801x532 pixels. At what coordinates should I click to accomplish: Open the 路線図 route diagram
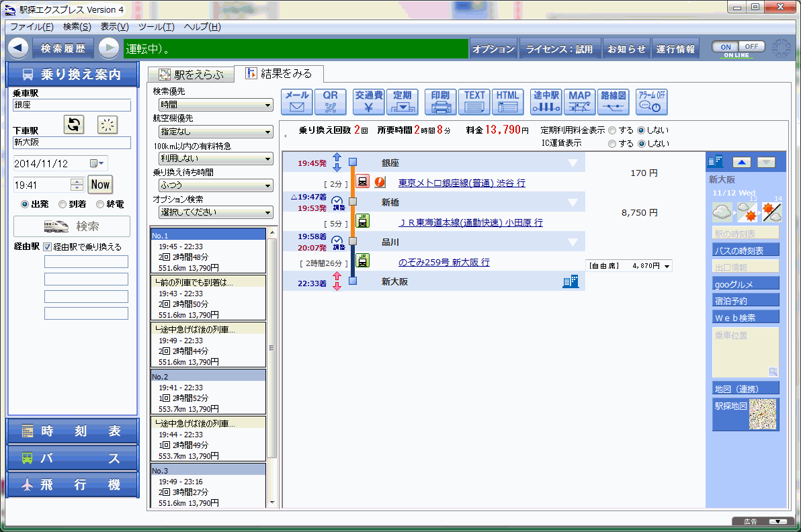(x=614, y=101)
